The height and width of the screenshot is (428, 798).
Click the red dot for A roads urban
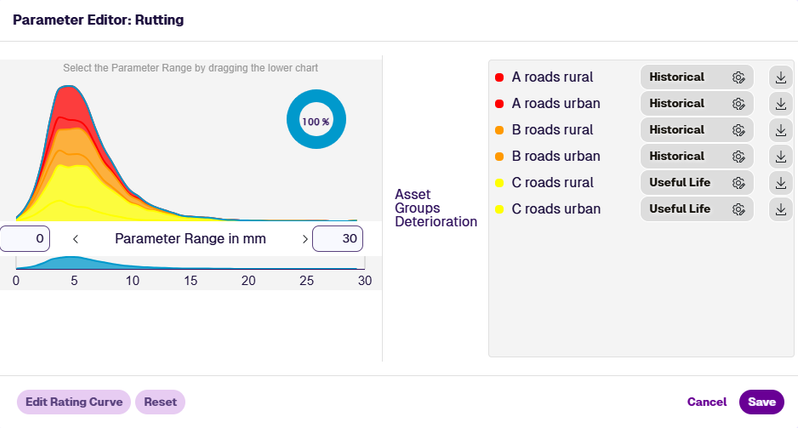click(499, 104)
